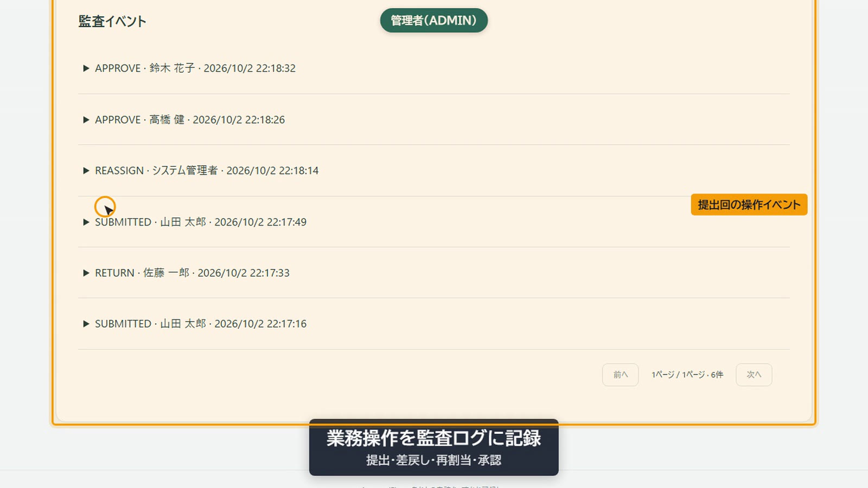Click the 次へ pagination button
This screenshot has width=868, height=488.
pyautogui.click(x=754, y=375)
